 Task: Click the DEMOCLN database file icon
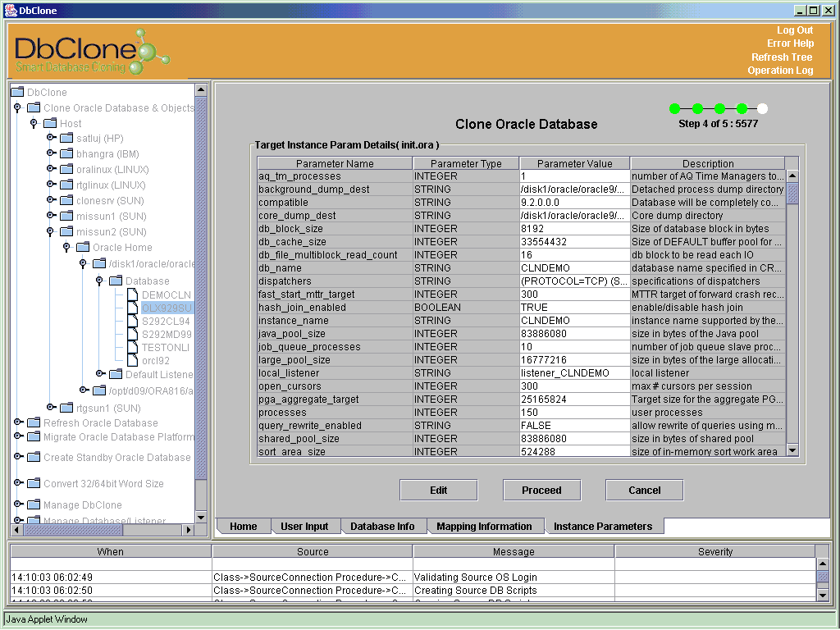point(132,294)
